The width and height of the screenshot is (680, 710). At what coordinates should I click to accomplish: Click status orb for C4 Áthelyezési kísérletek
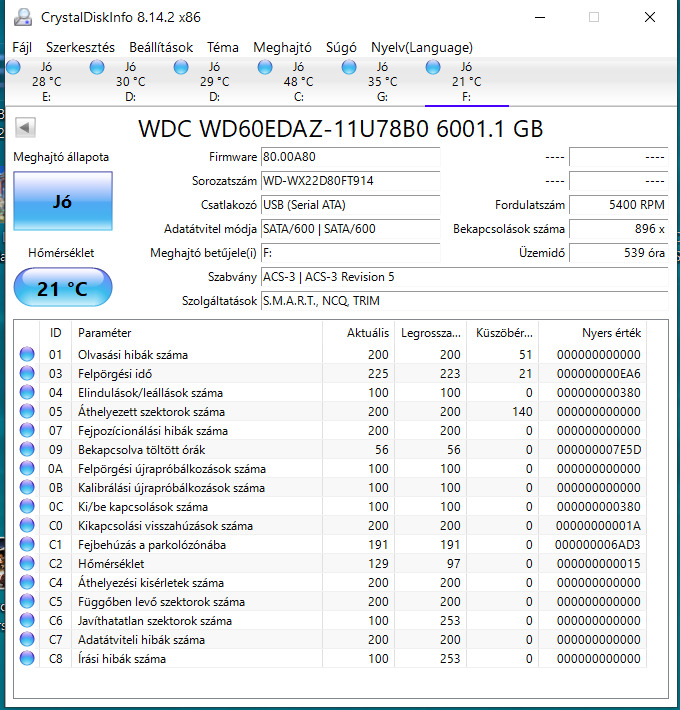pyautogui.click(x=27, y=582)
